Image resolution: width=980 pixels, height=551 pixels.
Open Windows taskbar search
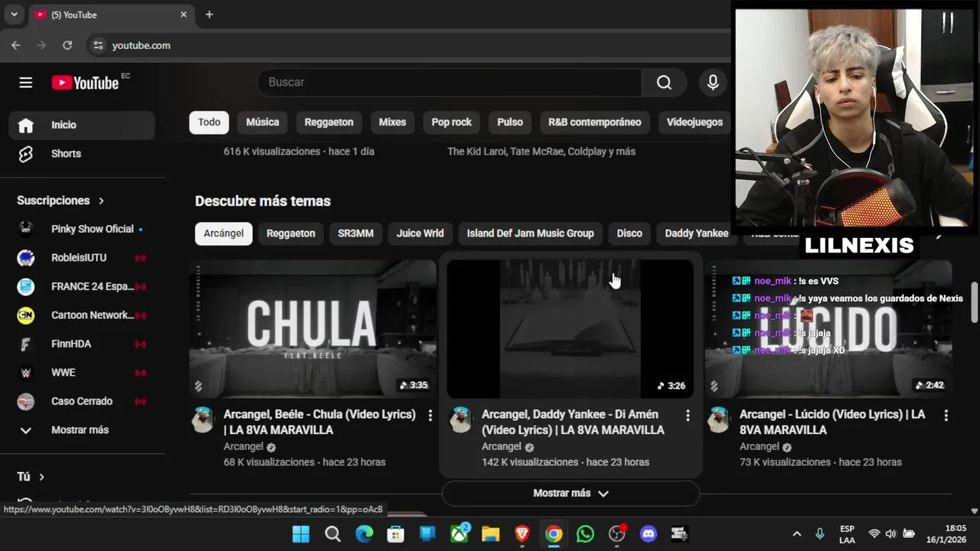[332, 534]
